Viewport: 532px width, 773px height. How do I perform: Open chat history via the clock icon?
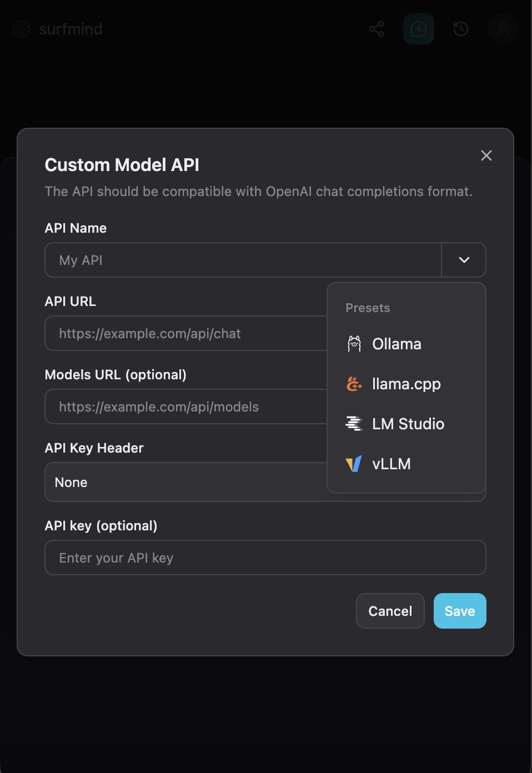tap(460, 29)
